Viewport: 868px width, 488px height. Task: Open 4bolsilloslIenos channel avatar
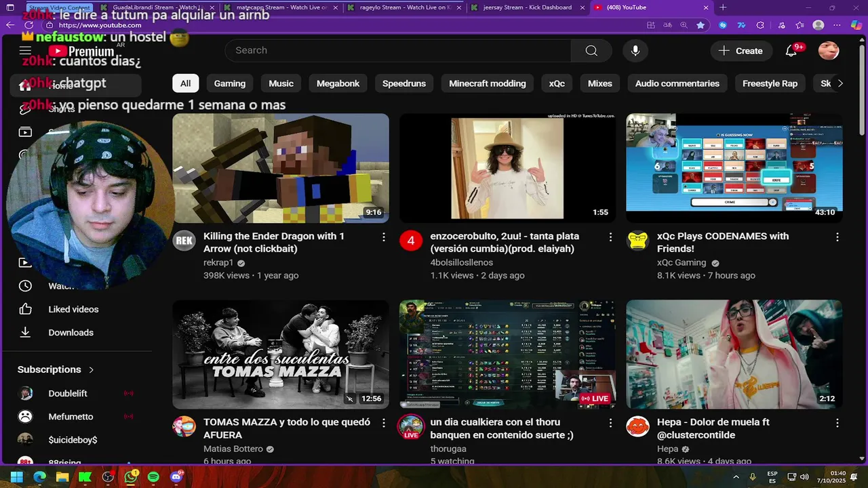[410, 241]
